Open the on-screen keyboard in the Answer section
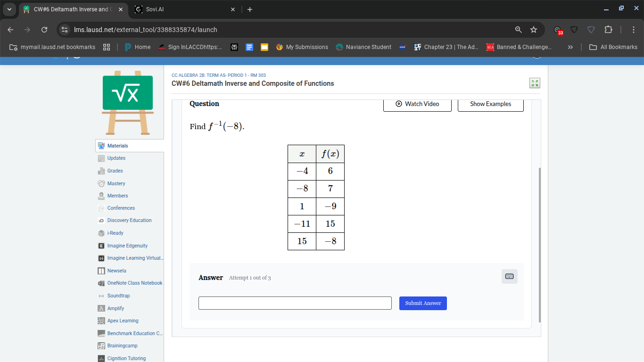This screenshot has height=362, width=644. coord(509,276)
